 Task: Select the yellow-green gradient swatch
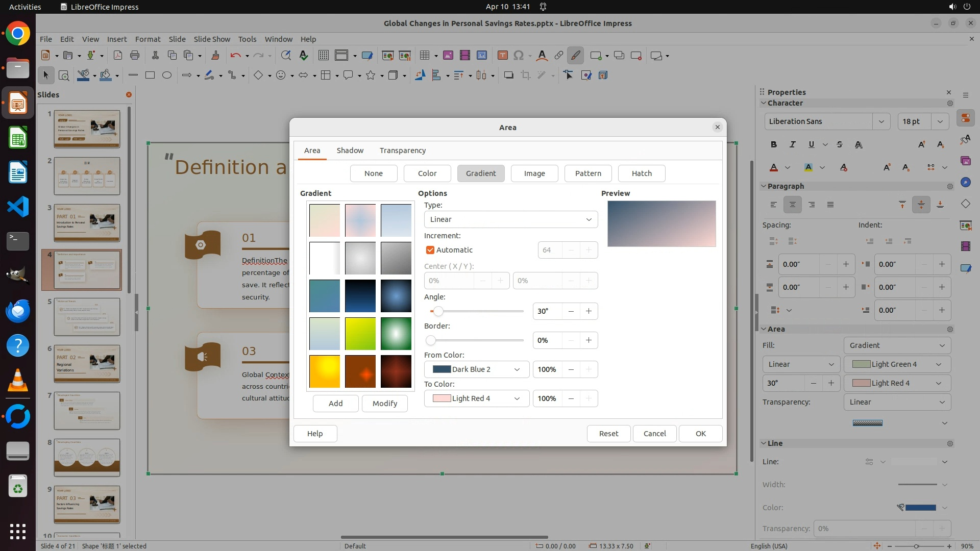360,334
